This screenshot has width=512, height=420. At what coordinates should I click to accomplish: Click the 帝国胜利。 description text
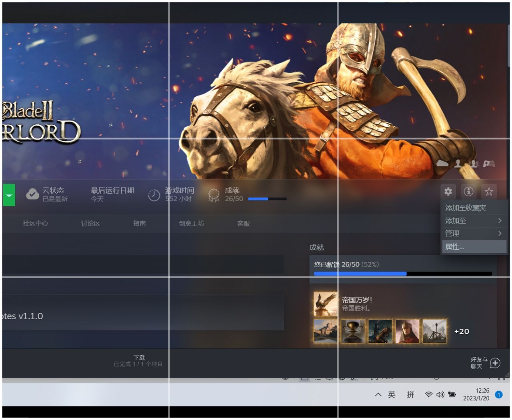click(x=356, y=308)
